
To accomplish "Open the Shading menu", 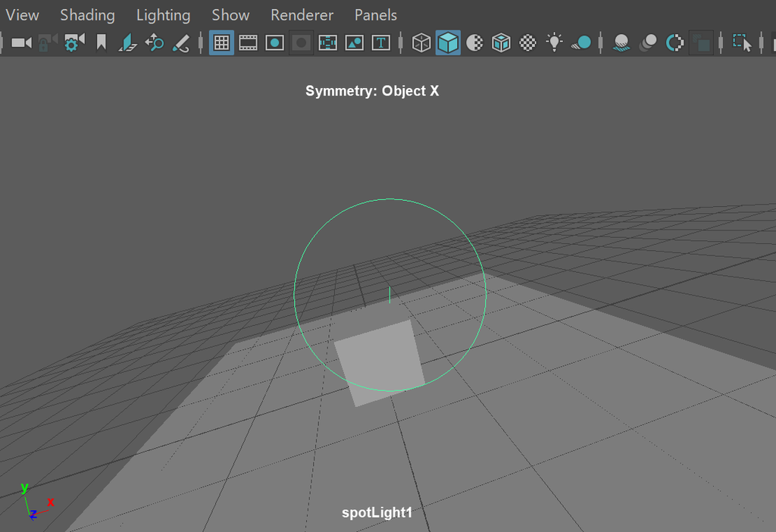I will tap(88, 15).
